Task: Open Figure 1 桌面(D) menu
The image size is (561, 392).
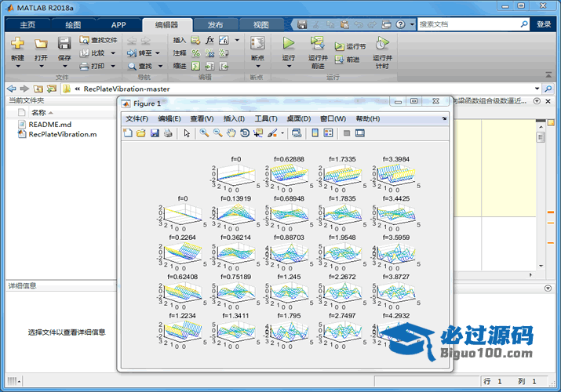Action: coord(299,118)
